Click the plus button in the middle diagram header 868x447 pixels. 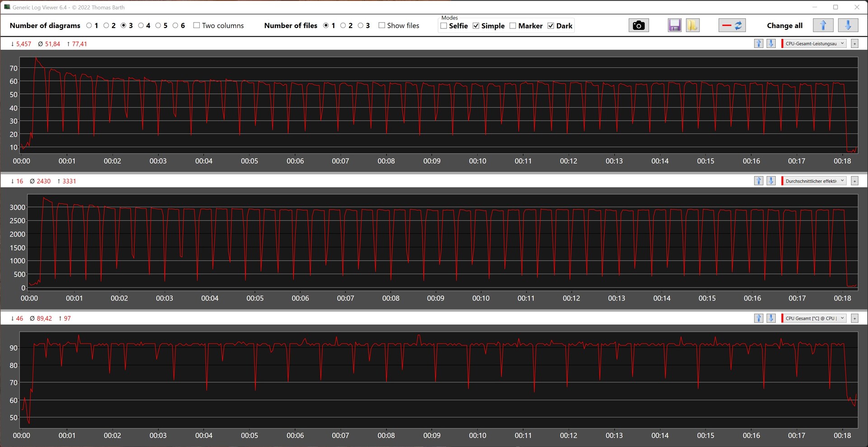854,181
